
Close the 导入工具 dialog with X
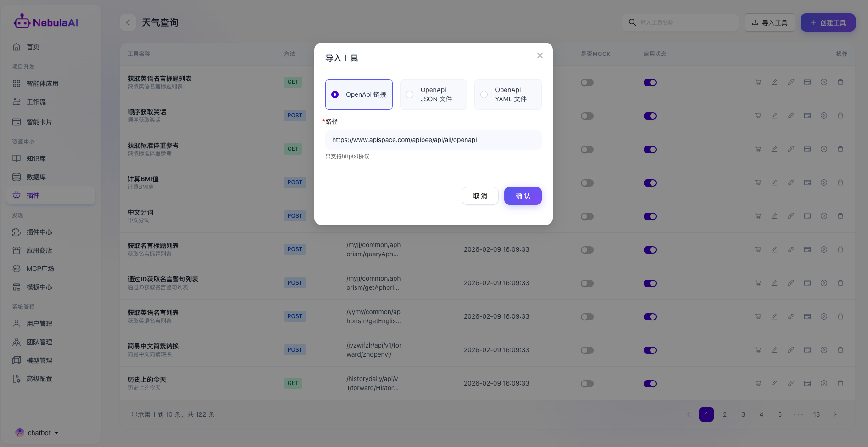tap(540, 55)
